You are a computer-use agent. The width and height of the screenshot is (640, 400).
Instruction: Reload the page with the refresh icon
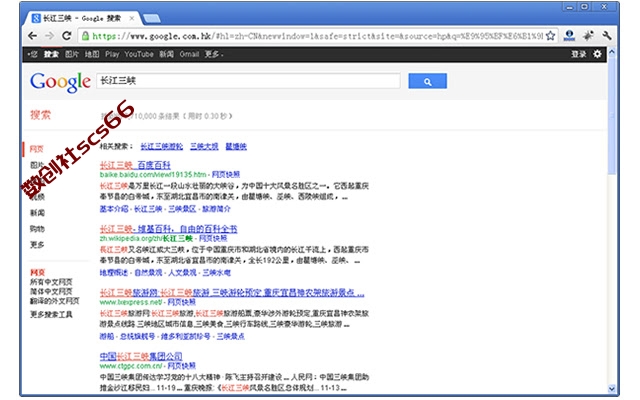tap(67, 36)
